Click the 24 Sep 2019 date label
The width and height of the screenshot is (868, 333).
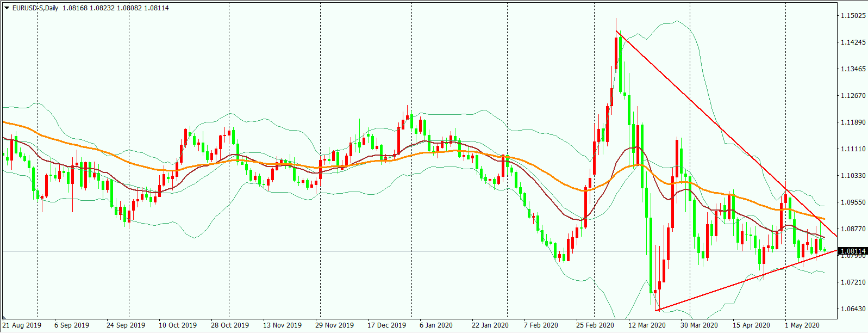click(x=126, y=325)
